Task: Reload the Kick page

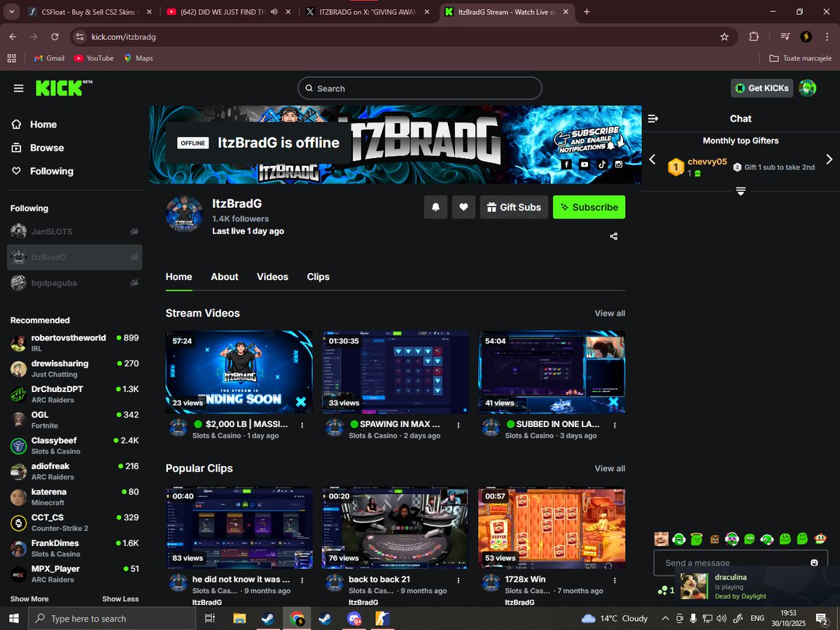Action: pos(54,36)
